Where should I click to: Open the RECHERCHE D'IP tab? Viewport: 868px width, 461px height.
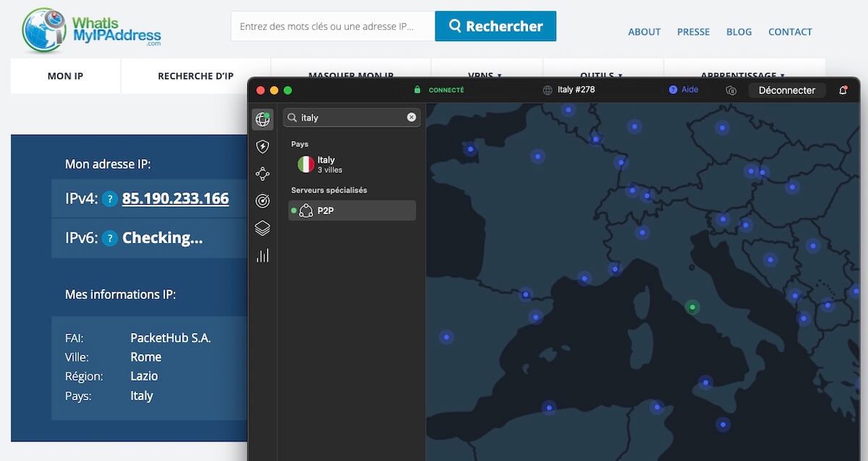(195, 76)
